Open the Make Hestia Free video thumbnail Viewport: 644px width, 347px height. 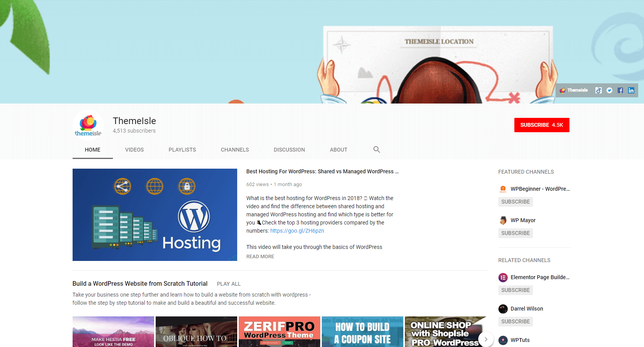(113, 332)
